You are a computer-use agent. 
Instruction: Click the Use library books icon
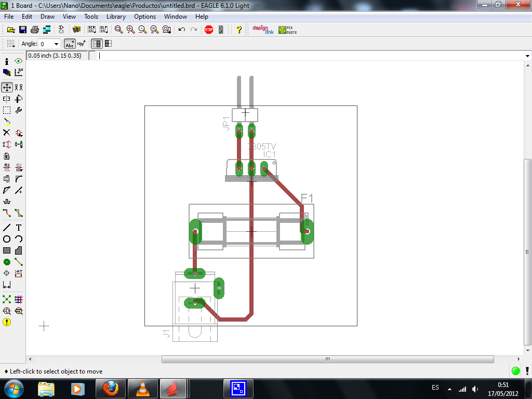(77, 30)
